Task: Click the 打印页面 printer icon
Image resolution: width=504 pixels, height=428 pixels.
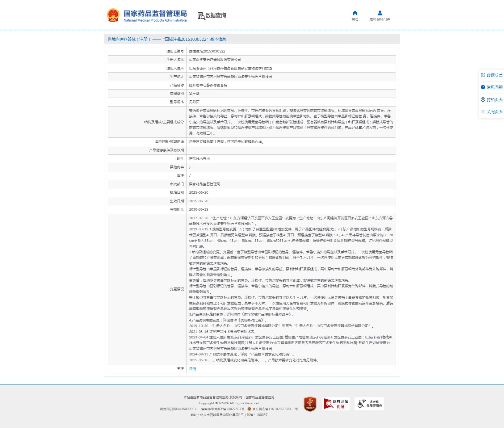Action: (x=483, y=99)
